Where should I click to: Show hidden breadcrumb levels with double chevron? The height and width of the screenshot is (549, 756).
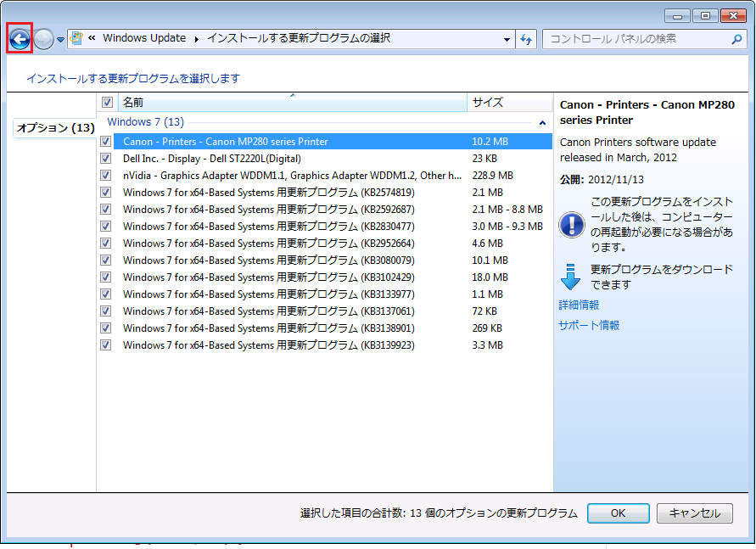[92, 38]
